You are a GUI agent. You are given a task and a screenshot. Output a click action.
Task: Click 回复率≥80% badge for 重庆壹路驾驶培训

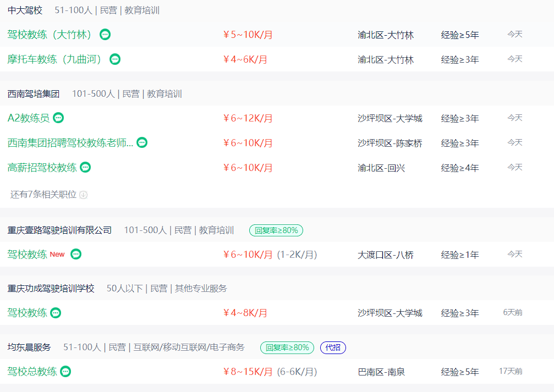[x=276, y=230]
